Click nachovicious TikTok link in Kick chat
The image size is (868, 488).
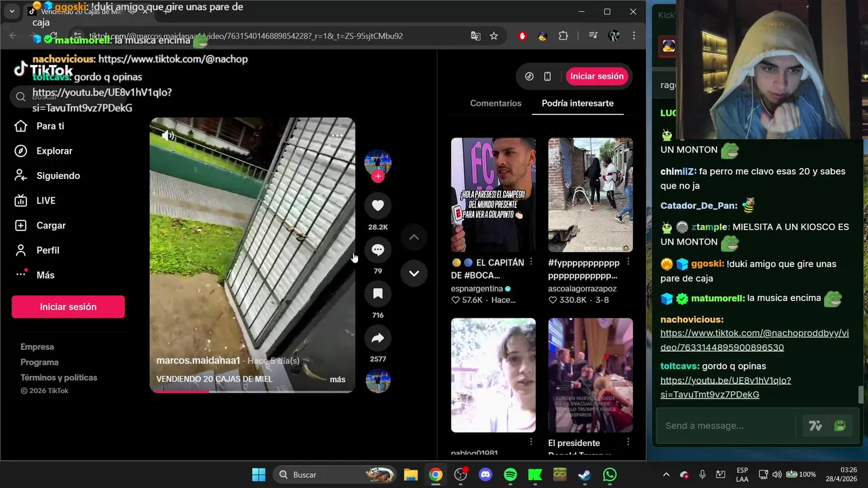point(754,340)
